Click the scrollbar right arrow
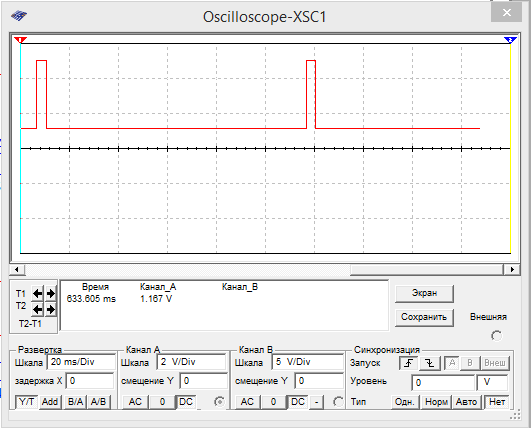The image size is (531, 428). [x=512, y=270]
